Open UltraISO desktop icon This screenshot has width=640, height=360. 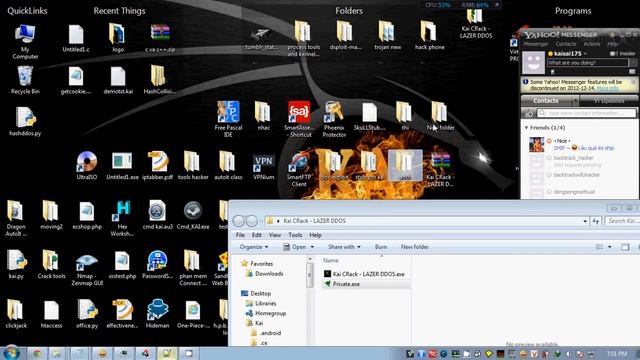point(87,166)
